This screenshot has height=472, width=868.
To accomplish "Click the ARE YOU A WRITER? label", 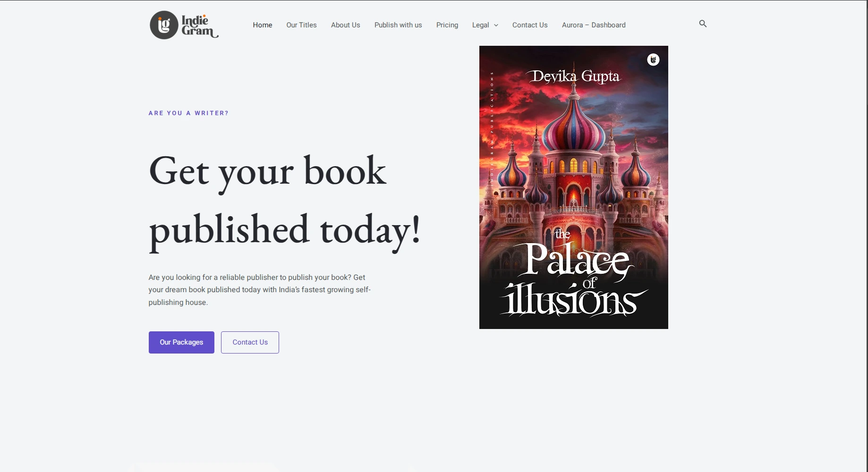I will 188,113.
